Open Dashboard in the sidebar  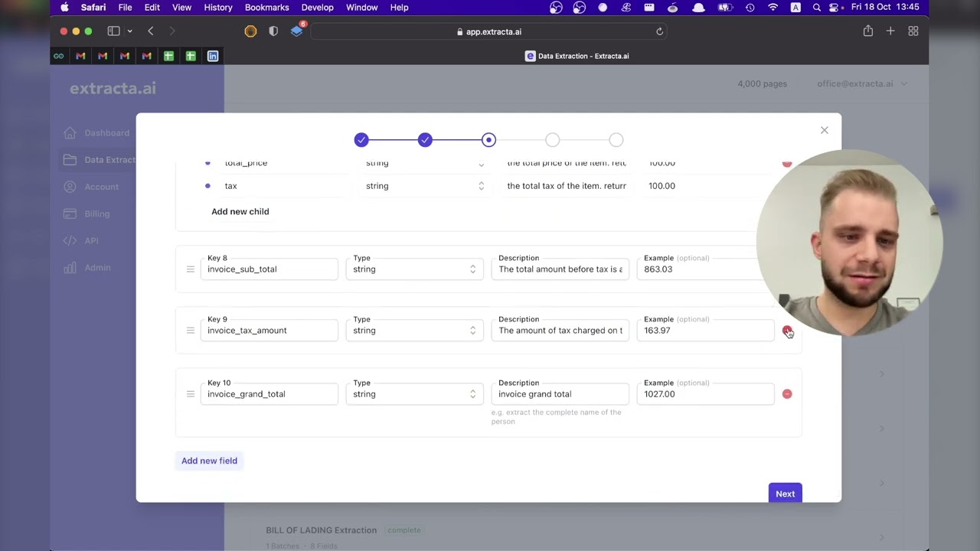[x=97, y=133]
